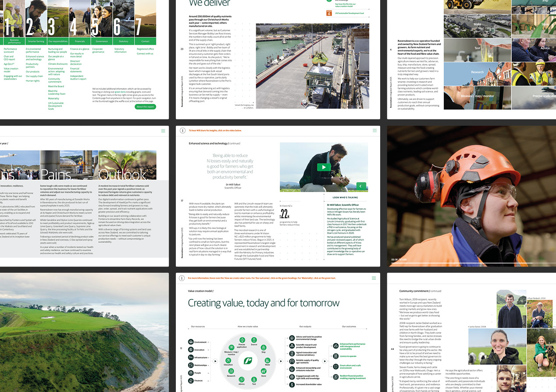Click info icon on science and technology page

point(182,130)
